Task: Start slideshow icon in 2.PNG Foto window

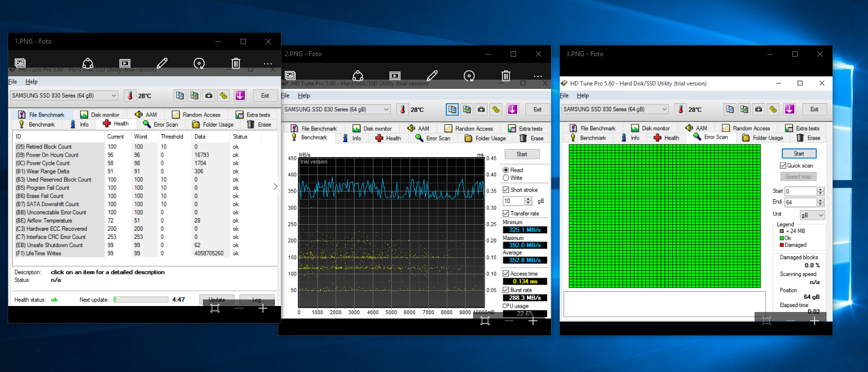Action: click(x=395, y=76)
